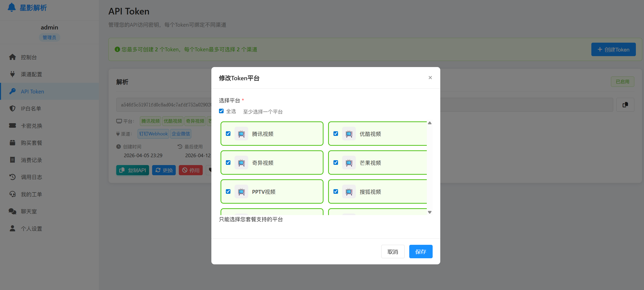Open the 购买套餐 menu item
This screenshot has height=290, width=644.
point(50,143)
